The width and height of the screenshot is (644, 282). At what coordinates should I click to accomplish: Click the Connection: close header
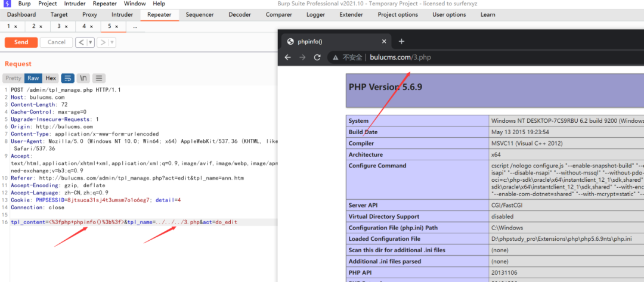36,207
